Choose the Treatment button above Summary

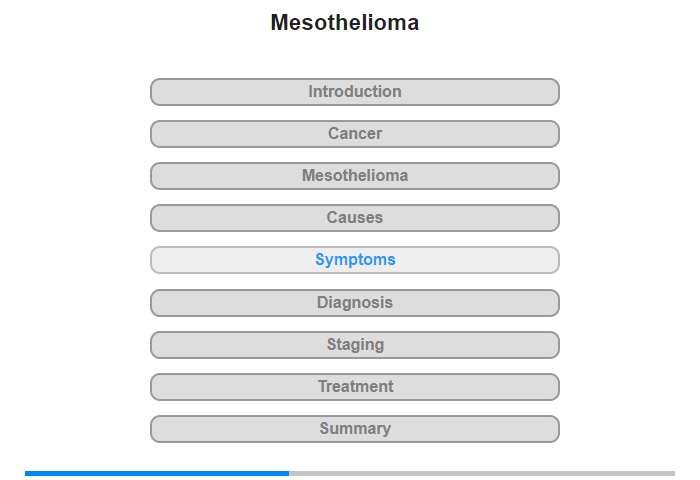click(354, 387)
